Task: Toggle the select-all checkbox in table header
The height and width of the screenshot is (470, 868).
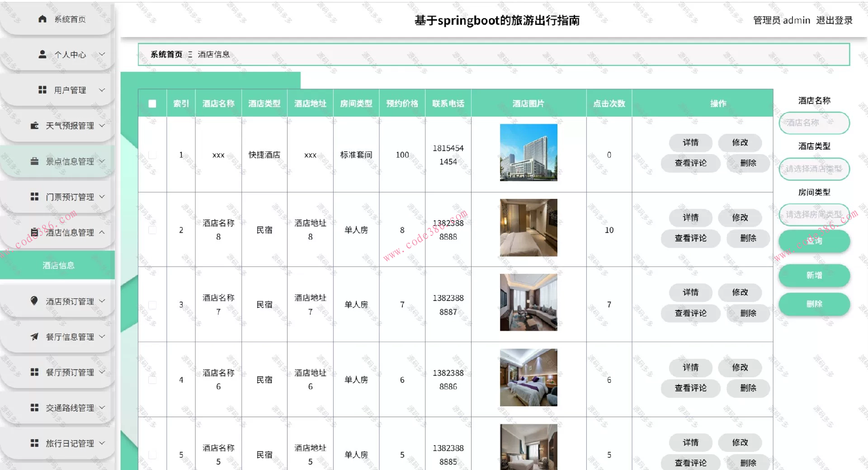Action: [x=152, y=103]
